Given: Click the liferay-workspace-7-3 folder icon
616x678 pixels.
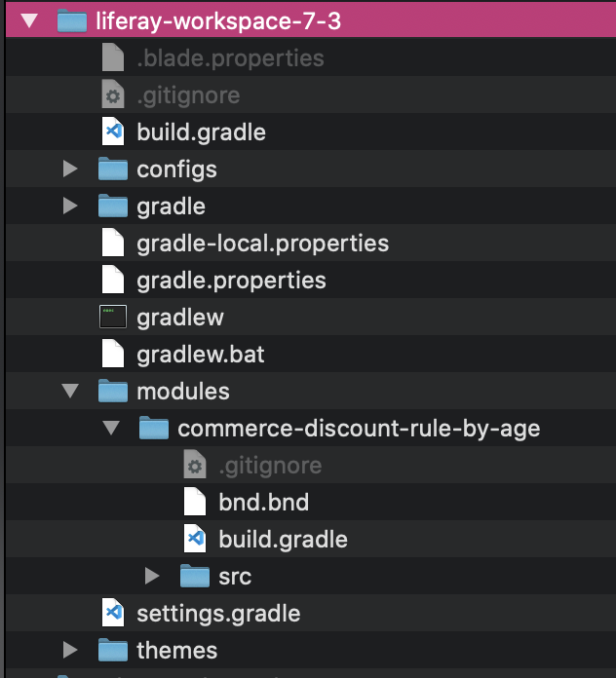Looking at the screenshot, I should pos(72,20).
